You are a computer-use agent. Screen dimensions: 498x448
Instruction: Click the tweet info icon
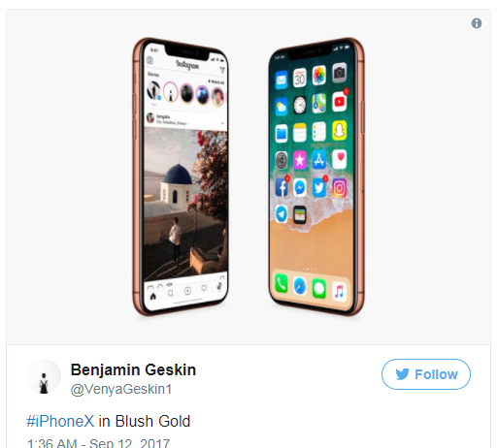(477, 23)
